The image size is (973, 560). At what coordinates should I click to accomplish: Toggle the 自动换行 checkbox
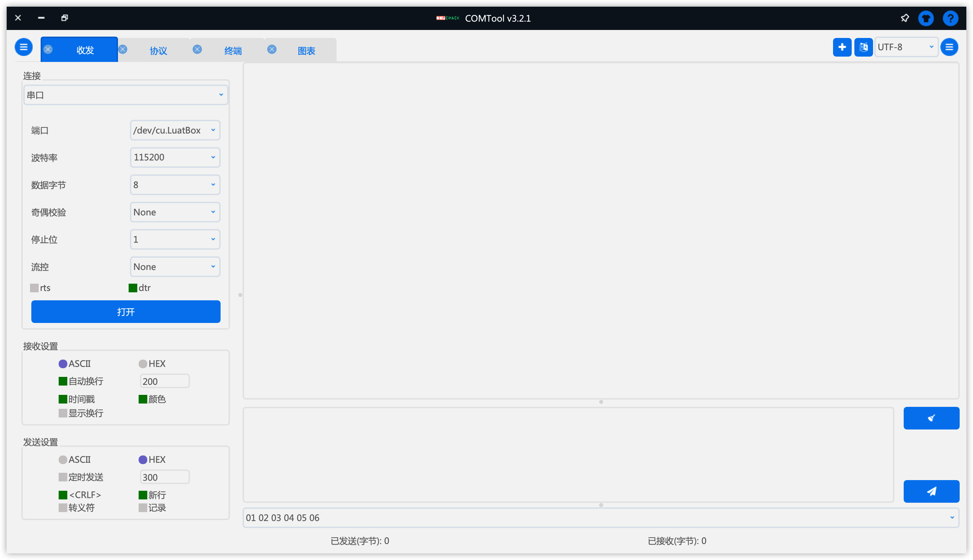click(x=63, y=381)
